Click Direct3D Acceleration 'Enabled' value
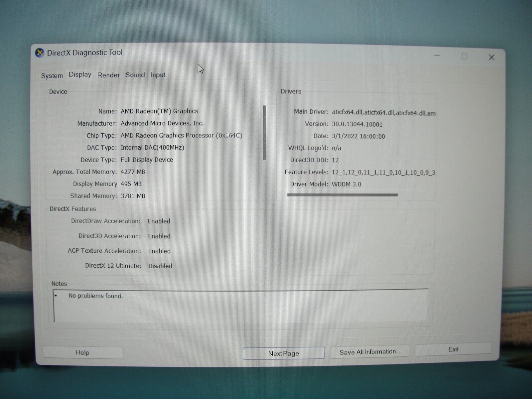 pyautogui.click(x=159, y=236)
